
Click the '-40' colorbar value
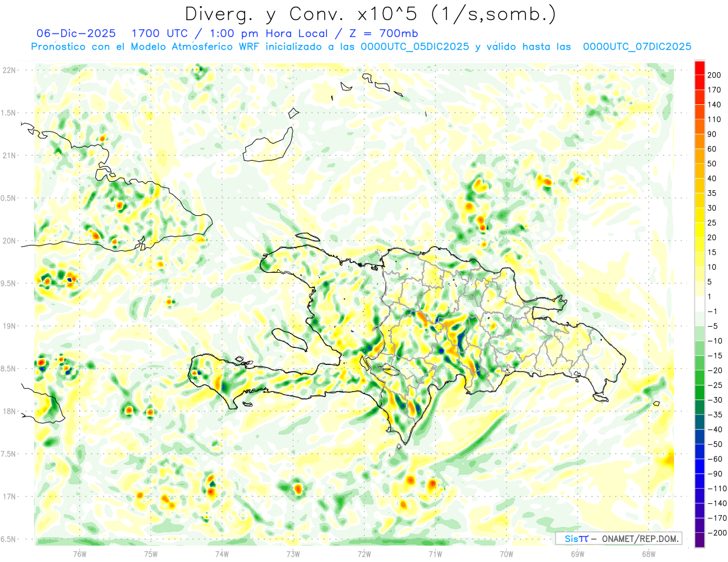click(715, 429)
